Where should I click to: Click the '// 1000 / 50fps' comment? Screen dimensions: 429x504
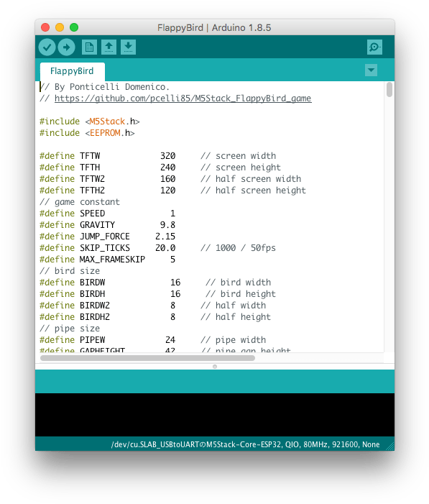(x=238, y=248)
